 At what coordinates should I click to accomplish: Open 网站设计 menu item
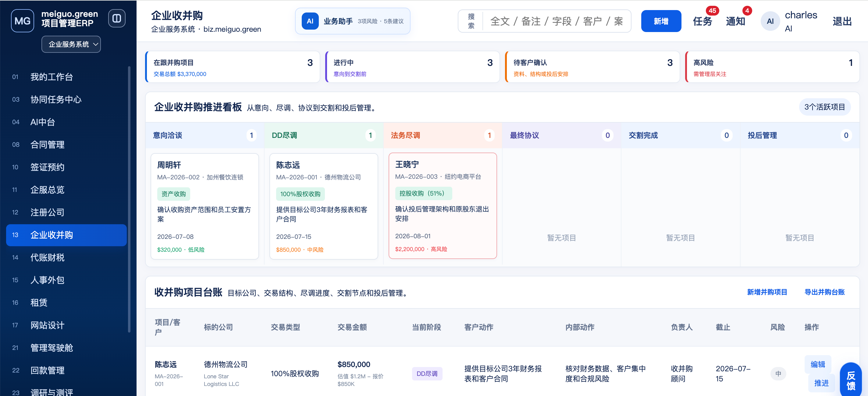click(66, 326)
